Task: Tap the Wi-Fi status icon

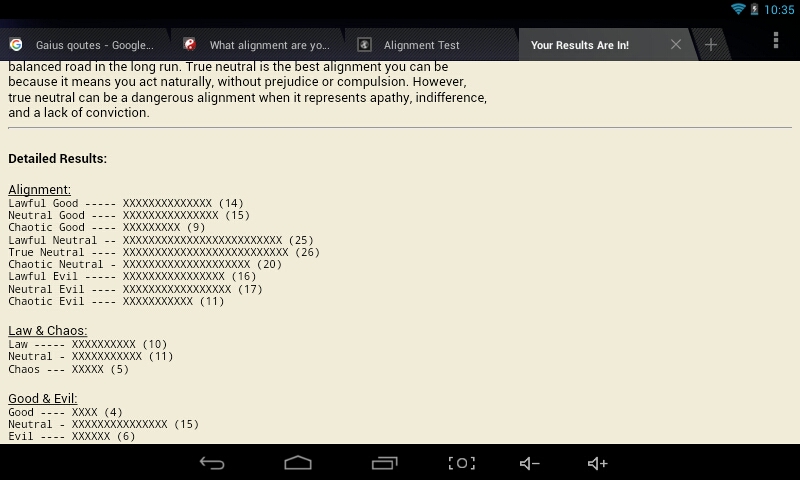Action: [x=739, y=9]
